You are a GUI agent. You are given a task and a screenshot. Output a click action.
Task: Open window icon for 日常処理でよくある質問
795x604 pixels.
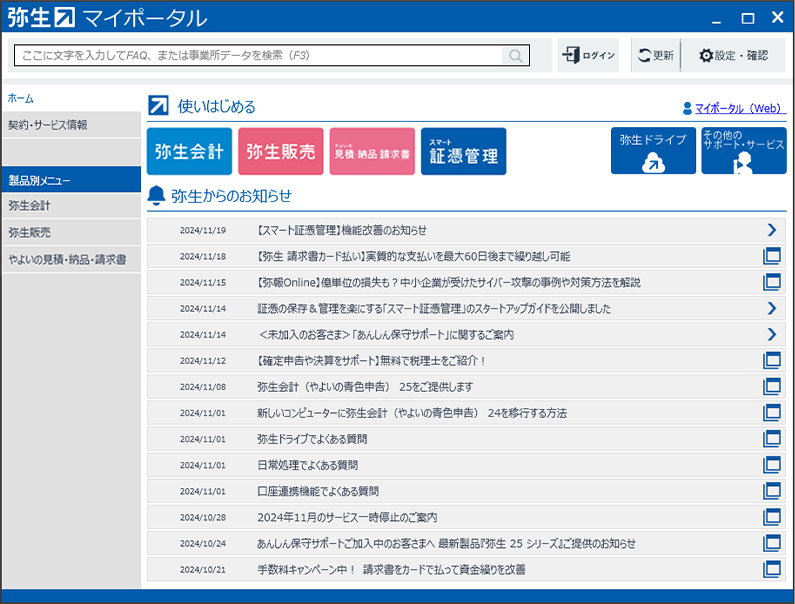click(x=772, y=465)
